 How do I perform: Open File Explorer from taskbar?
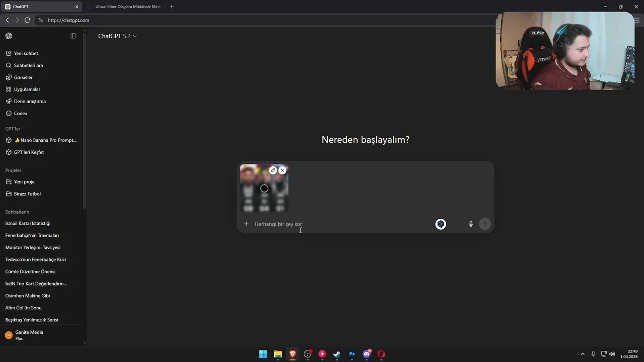click(278, 354)
